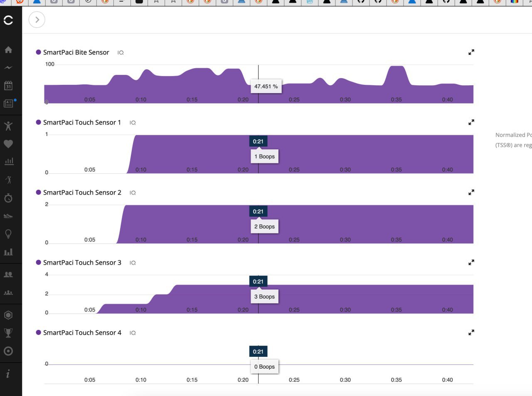The width and height of the screenshot is (532, 396).
Task: Select the golf player icon
Action: click(8, 180)
